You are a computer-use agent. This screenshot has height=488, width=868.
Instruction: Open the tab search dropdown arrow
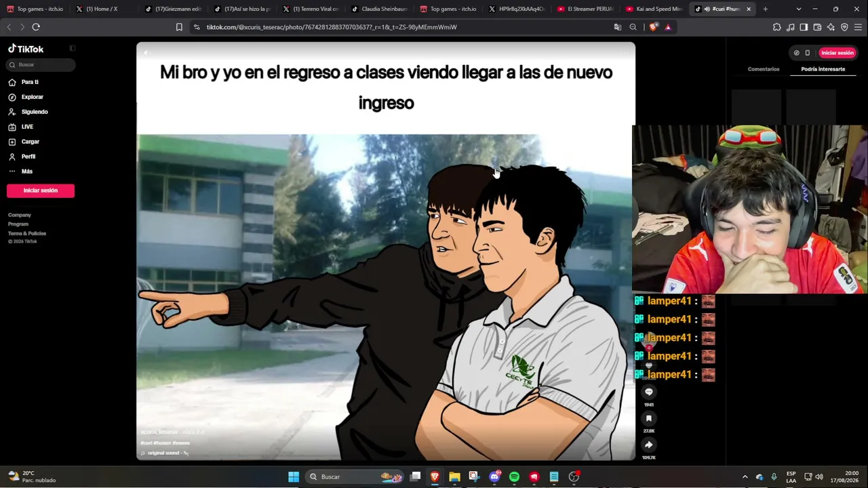point(798,9)
